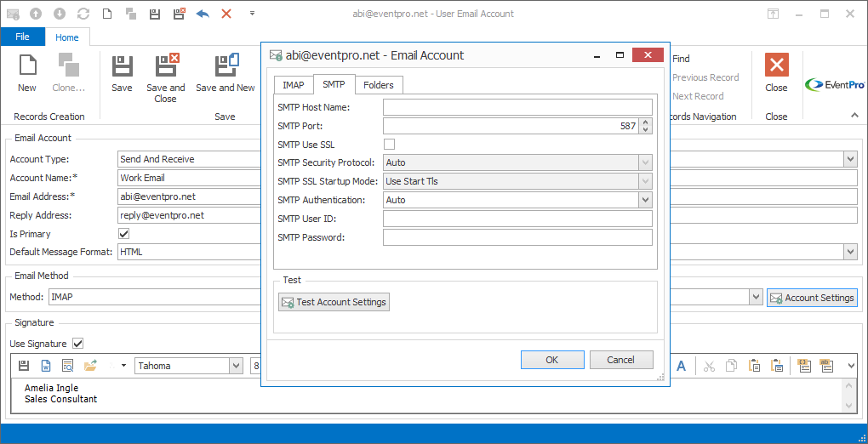This screenshot has width=868, height=444.
Task: Click the SMTP User ID field
Action: pyautogui.click(x=517, y=219)
